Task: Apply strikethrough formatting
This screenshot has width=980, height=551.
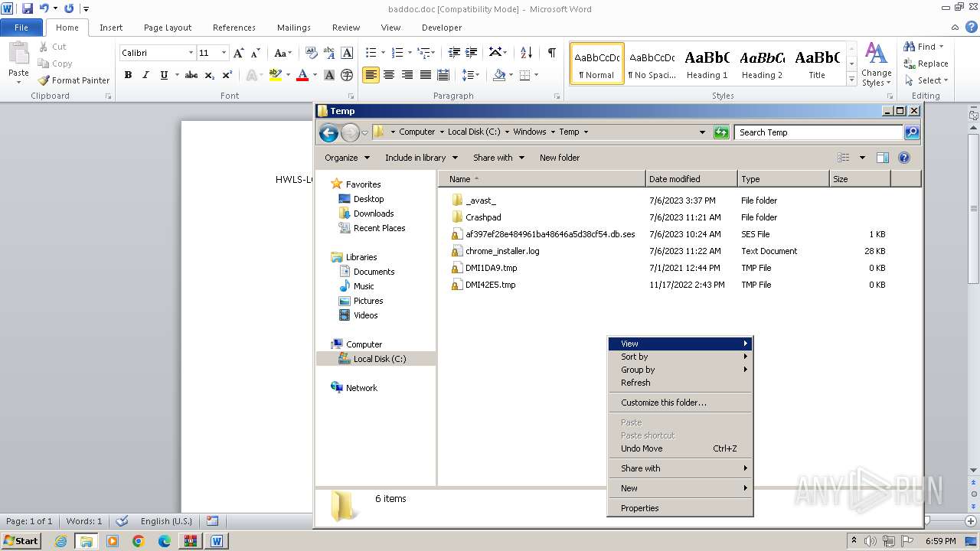Action: [x=191, y=75]
